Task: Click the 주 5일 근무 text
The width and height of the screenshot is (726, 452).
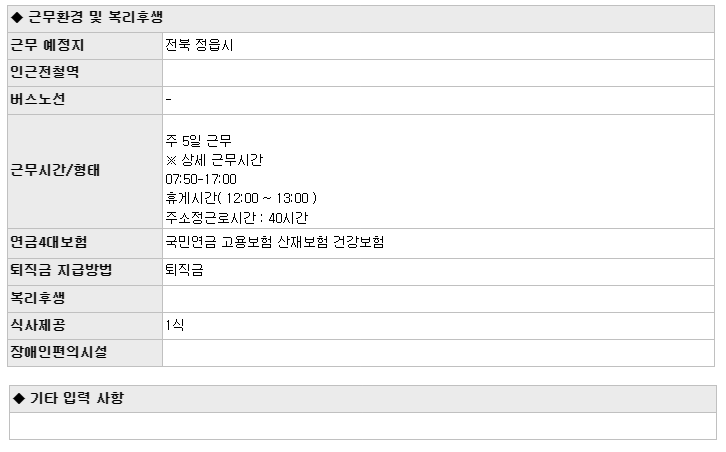Action: point(198,141)
